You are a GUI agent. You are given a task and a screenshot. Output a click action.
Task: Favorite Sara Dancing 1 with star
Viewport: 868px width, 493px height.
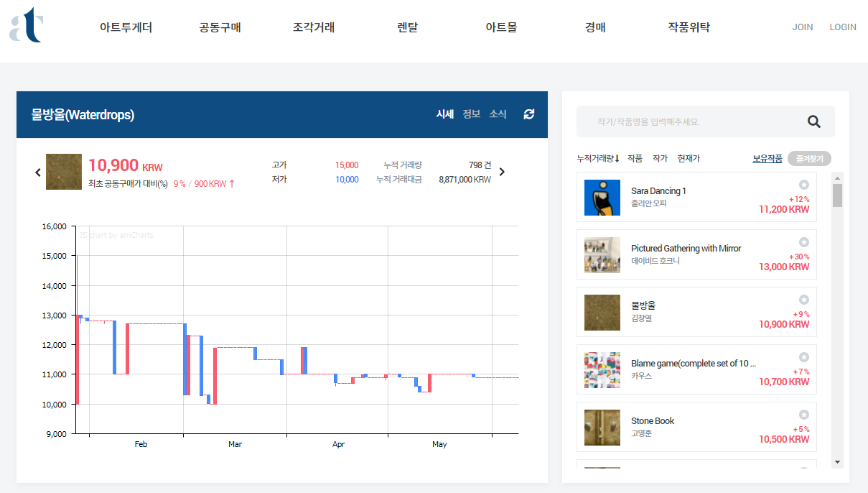coord(804,185)
